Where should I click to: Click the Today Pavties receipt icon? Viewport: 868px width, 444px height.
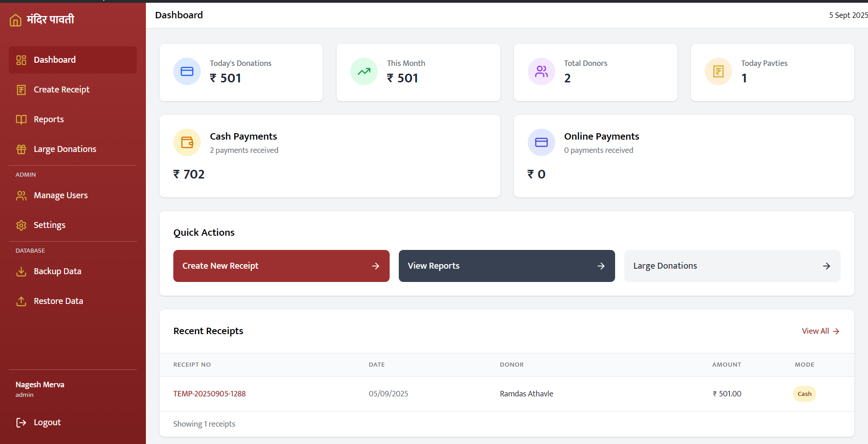(718, 71)
